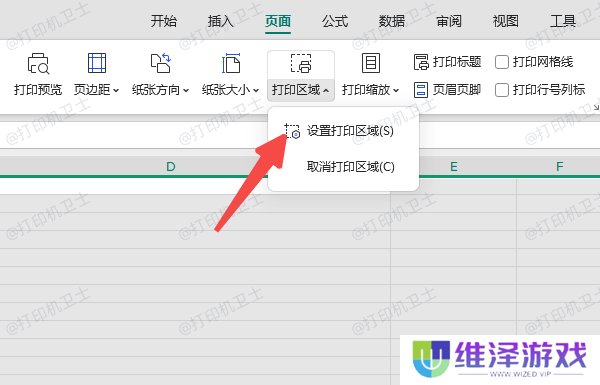Expand the 页边距 dropdown

click(x=116, y=91)
